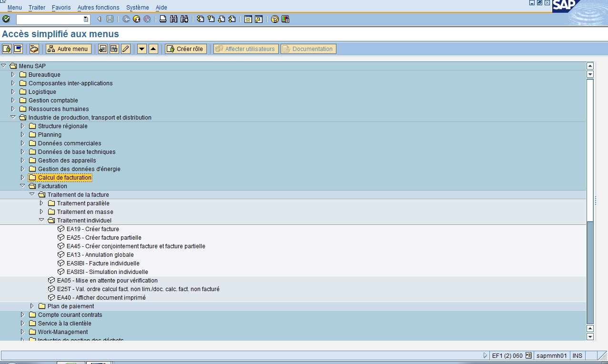Click the Change favorites pencil icon
Image resolution: width=608 pixels, height=364 pixels.
(x=126, y=49)
